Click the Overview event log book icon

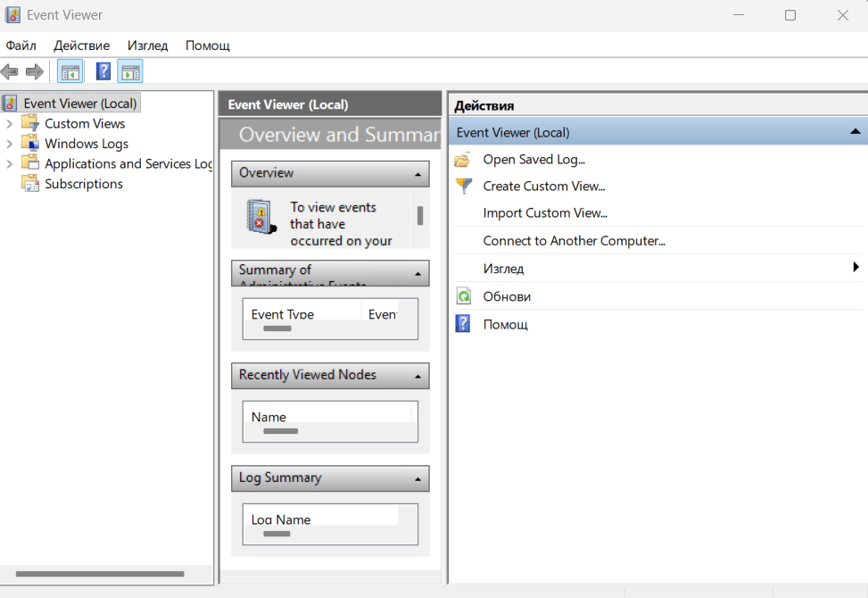[261, 217]
